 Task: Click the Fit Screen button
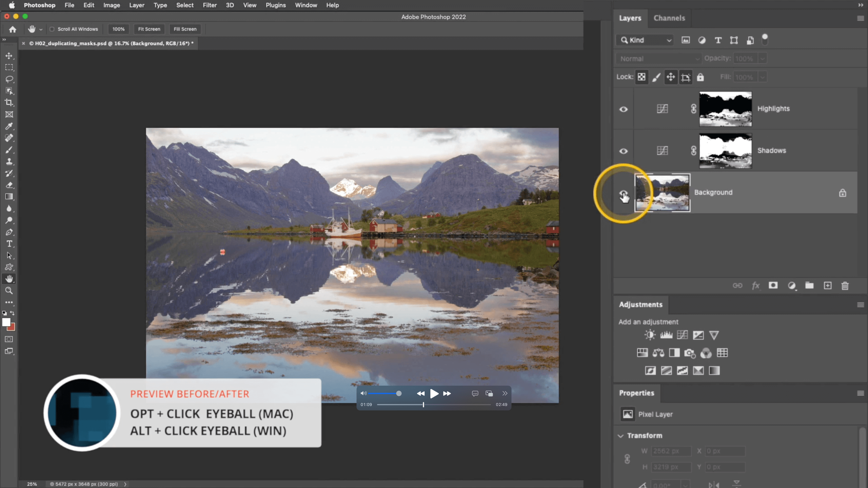point(149,29)
